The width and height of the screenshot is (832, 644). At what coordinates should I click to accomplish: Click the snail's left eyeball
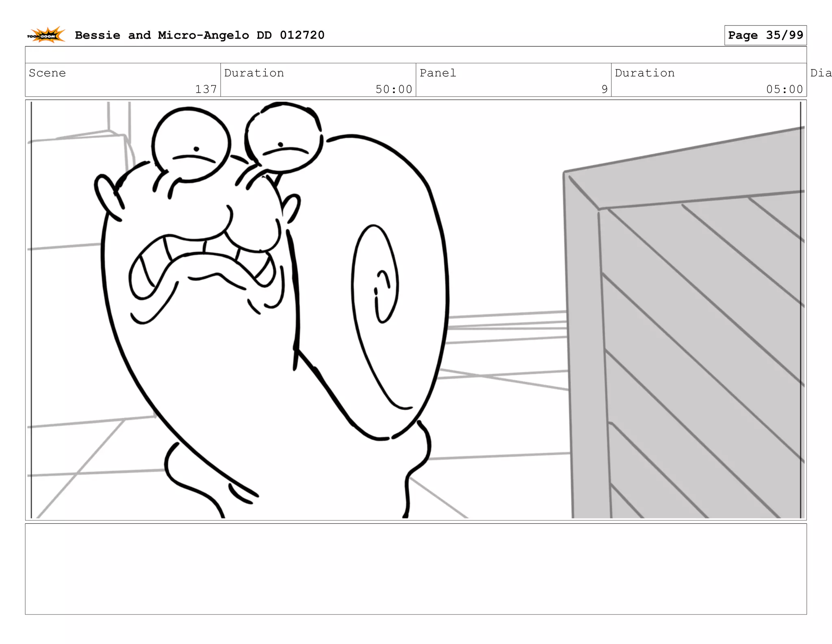[x=191, y=144]
